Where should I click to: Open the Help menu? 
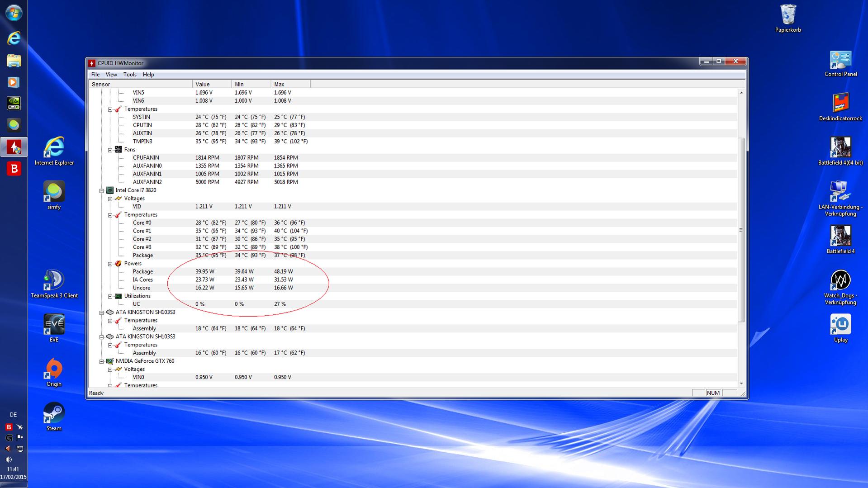[x=148, y=75]
